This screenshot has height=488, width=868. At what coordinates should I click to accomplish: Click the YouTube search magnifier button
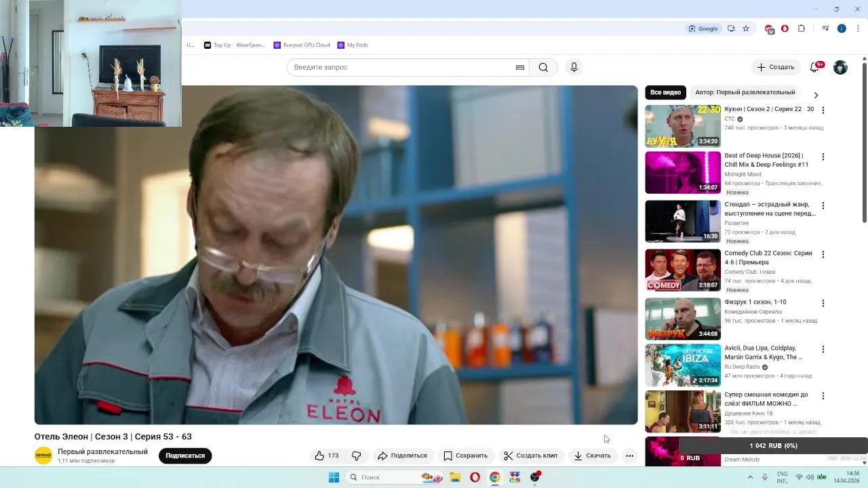[x=543, y=67]
